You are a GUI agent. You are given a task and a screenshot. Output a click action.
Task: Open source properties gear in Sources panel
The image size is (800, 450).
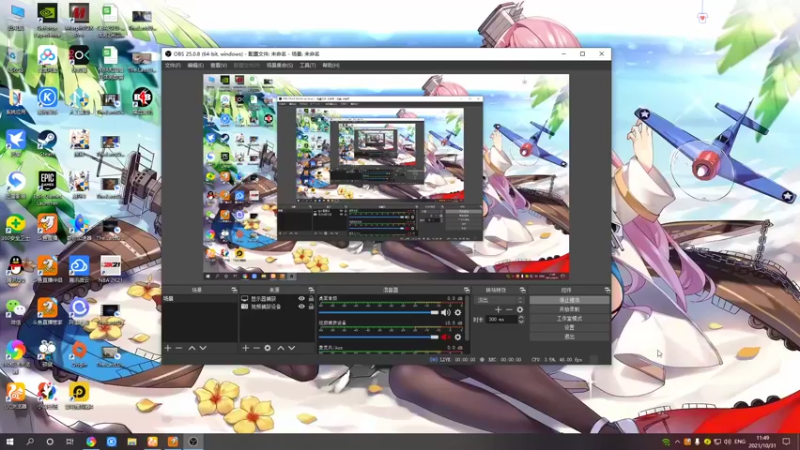(x=267, y=348)
